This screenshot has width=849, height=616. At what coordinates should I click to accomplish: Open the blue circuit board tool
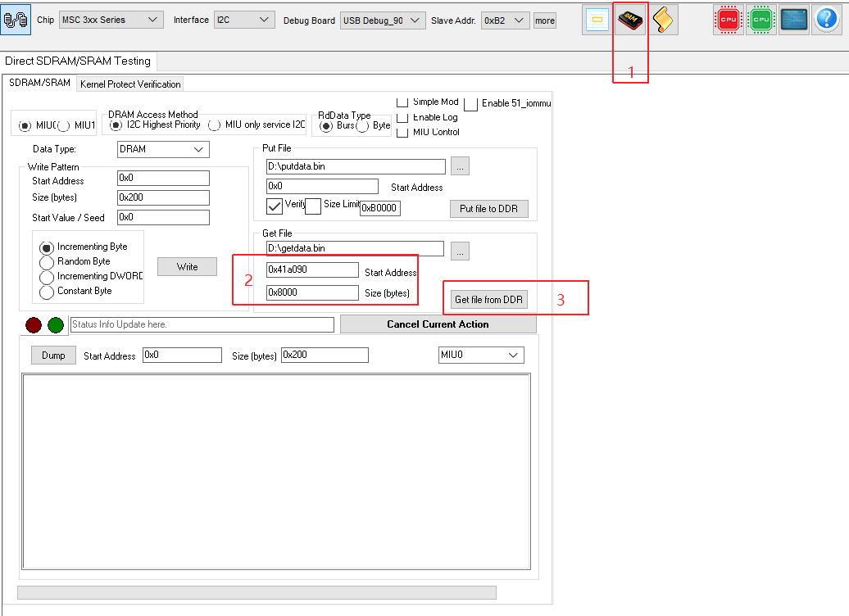[793, 20]
